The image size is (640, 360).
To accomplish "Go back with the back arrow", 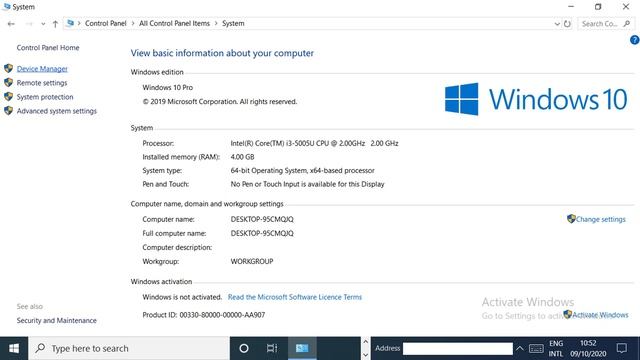I will point(11,24).
